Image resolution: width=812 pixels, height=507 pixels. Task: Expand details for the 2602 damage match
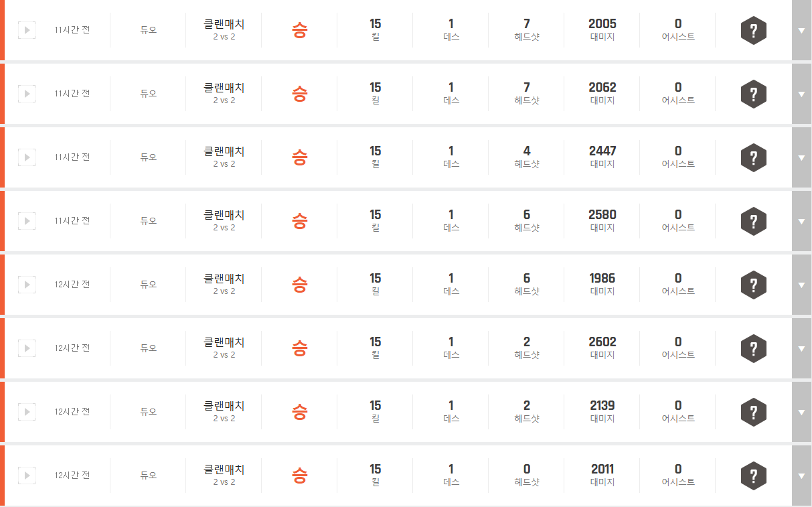(x=801, y=349)
